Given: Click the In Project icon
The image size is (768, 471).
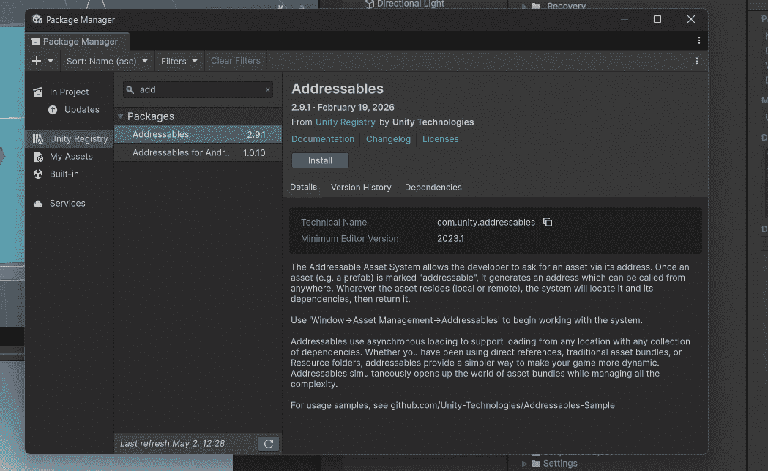Looking at the screenshot, I should pyautogui.click(x=38, y=92).
